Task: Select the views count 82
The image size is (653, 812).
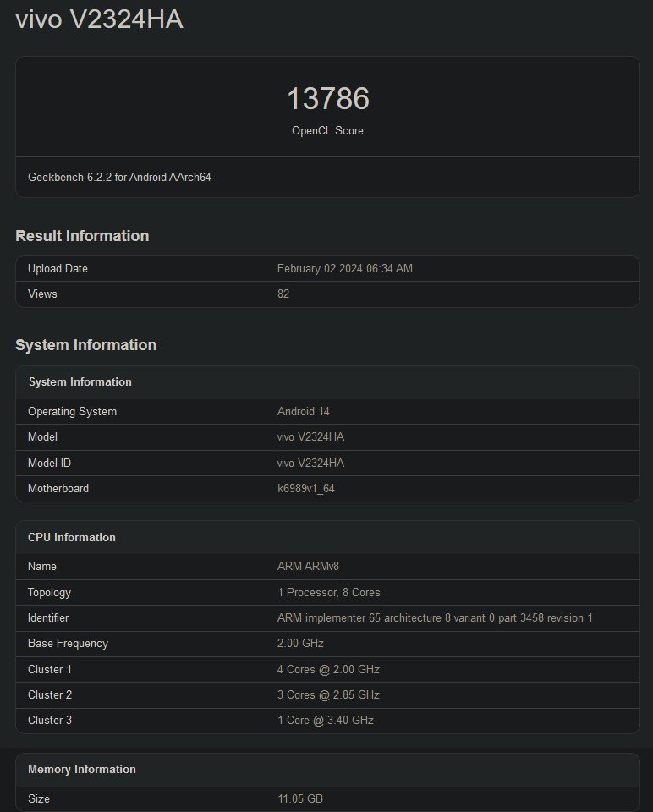Action: tap(283, 294)
